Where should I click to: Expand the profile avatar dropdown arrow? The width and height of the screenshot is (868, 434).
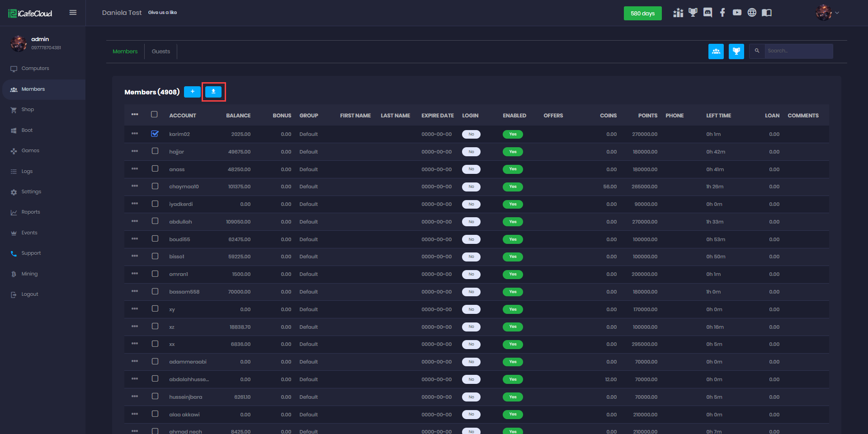pyautogui.click(x=837, y=13)
